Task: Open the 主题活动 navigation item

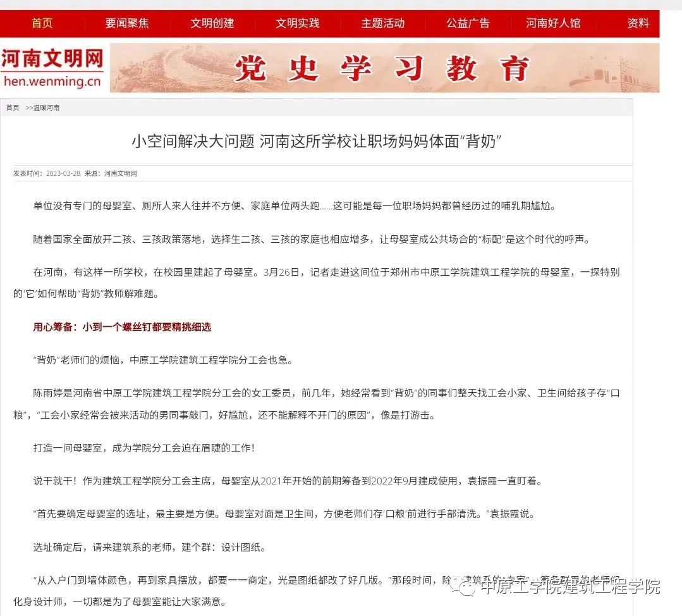Action: coord(382,23)
